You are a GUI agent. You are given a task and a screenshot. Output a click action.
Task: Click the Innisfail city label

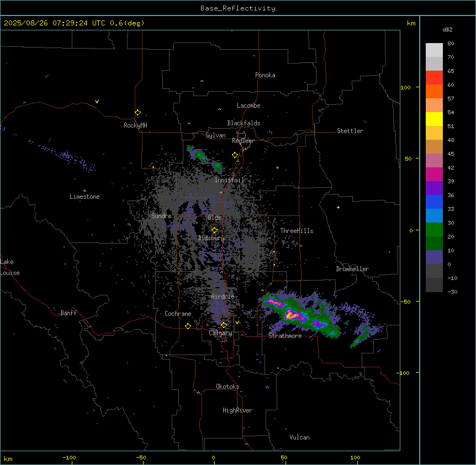229,180
